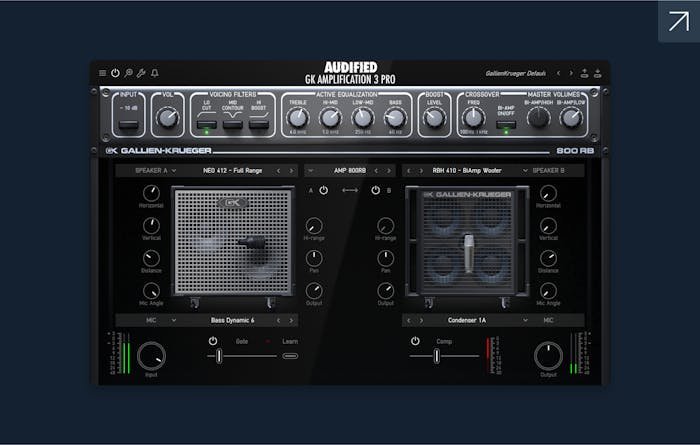Select previous Speaker A cabinet
Image resolution: width=700 pixels, height=445 pixels.
click(x=279, y=171)
